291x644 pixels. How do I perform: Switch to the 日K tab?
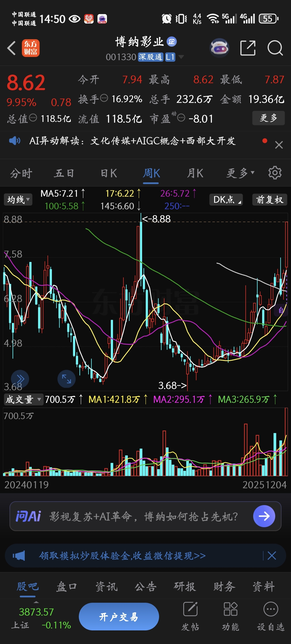[109, 173]
